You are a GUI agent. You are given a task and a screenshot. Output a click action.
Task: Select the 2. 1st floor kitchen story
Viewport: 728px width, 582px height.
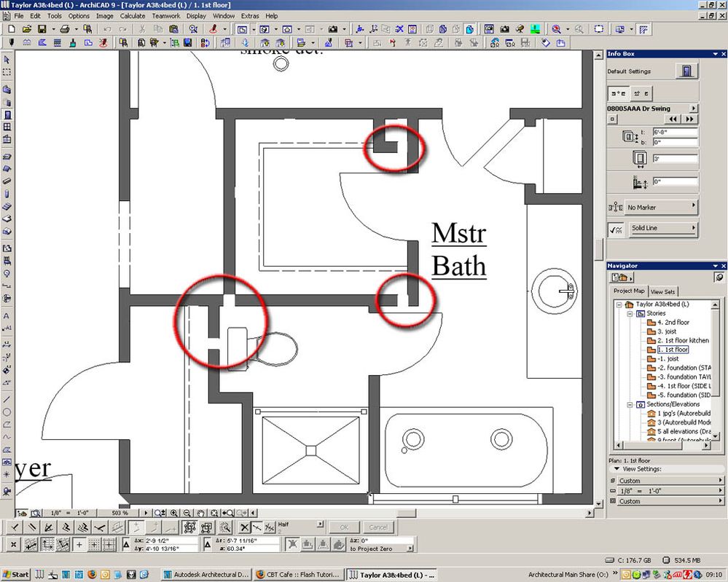[683, 340]
